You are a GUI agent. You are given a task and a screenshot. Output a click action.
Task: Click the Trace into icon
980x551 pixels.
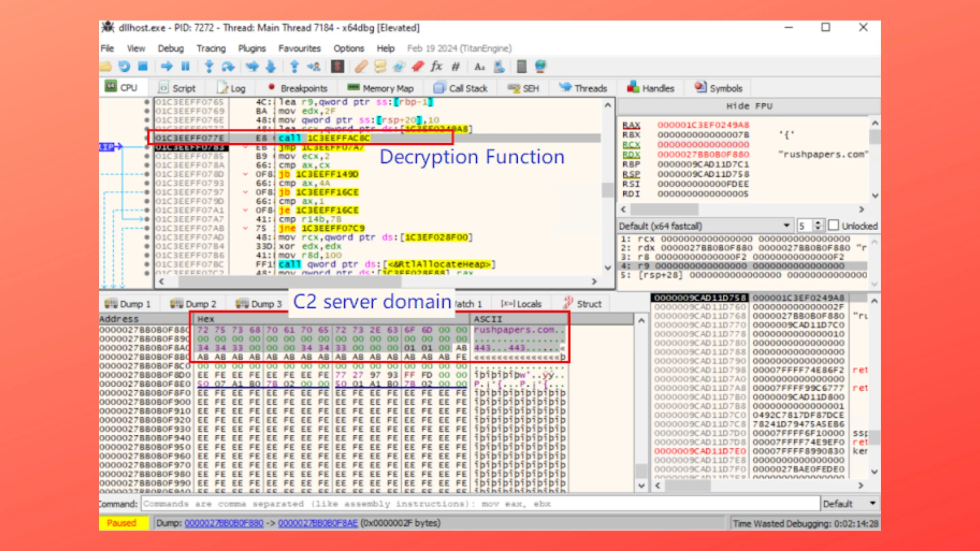(252, 67)
